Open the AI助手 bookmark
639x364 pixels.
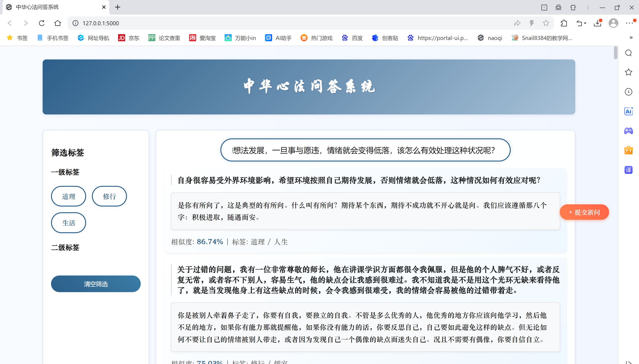(278, 38)
